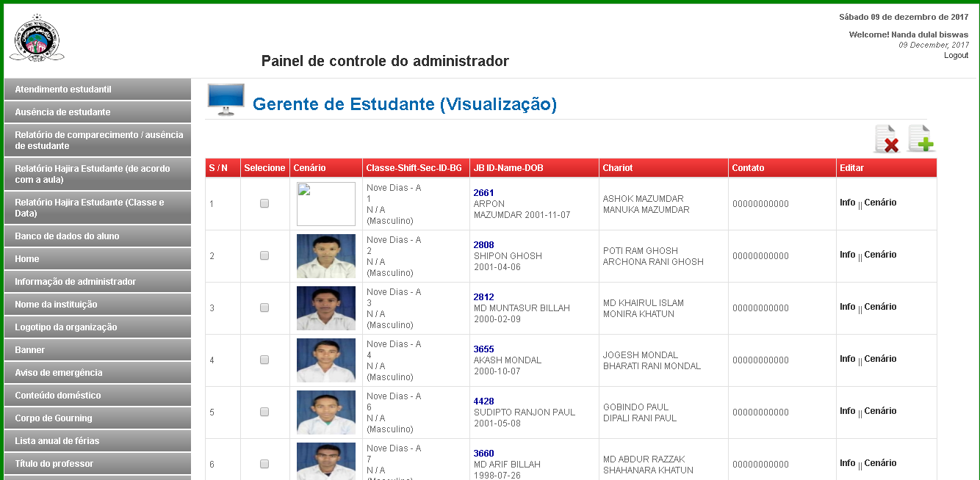
Task: Tick the checkbox for ARPON MAZUMDAR row
Action: pos(264,203)
